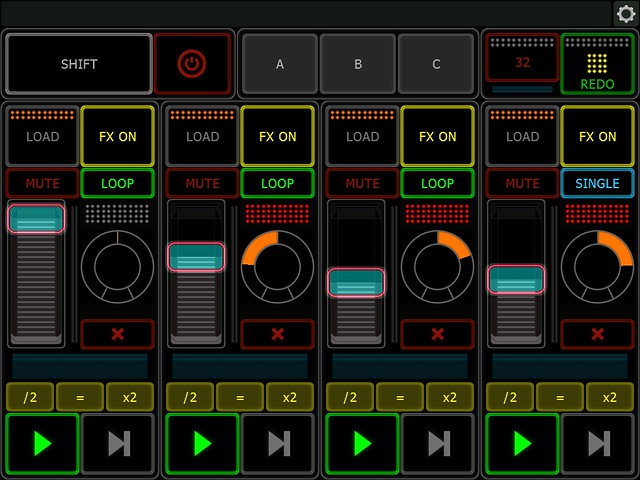
Task: Toggle SINGLE mode on the fourth track
Action: pyautogui.click(x=598, y=183)
